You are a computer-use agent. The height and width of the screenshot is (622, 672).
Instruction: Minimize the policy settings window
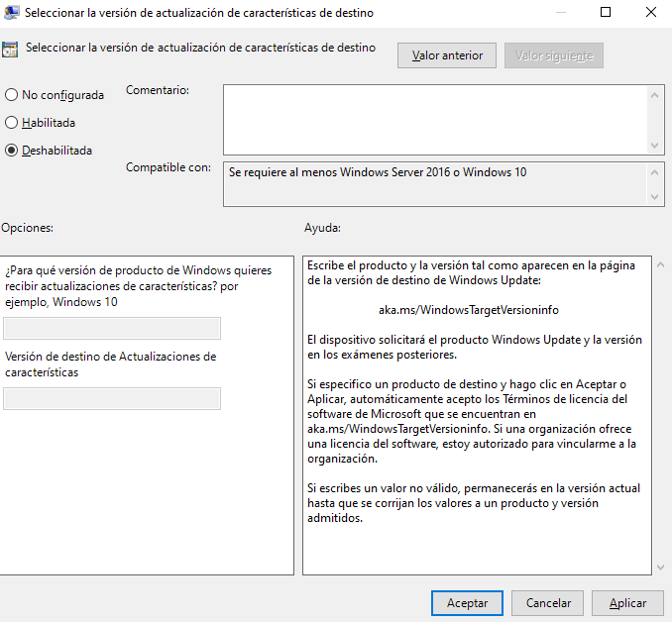[x=561, y=13]
